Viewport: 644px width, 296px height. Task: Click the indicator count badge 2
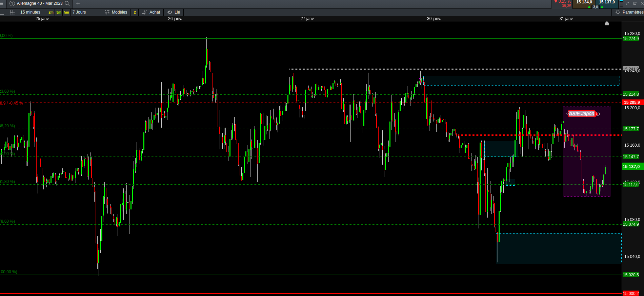tap(135, 12)
